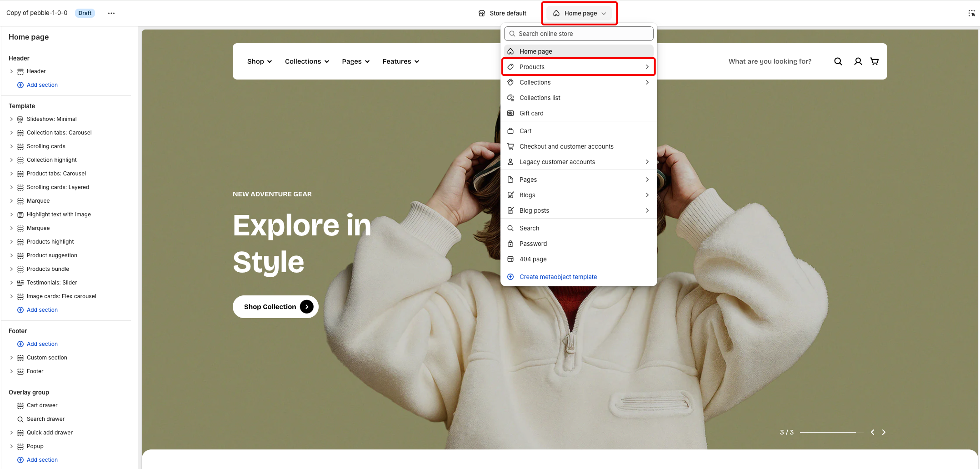Screen dimensions: 980x469
Task: Click the Slideshow: Minimal section icon
Action: point(20,119)
